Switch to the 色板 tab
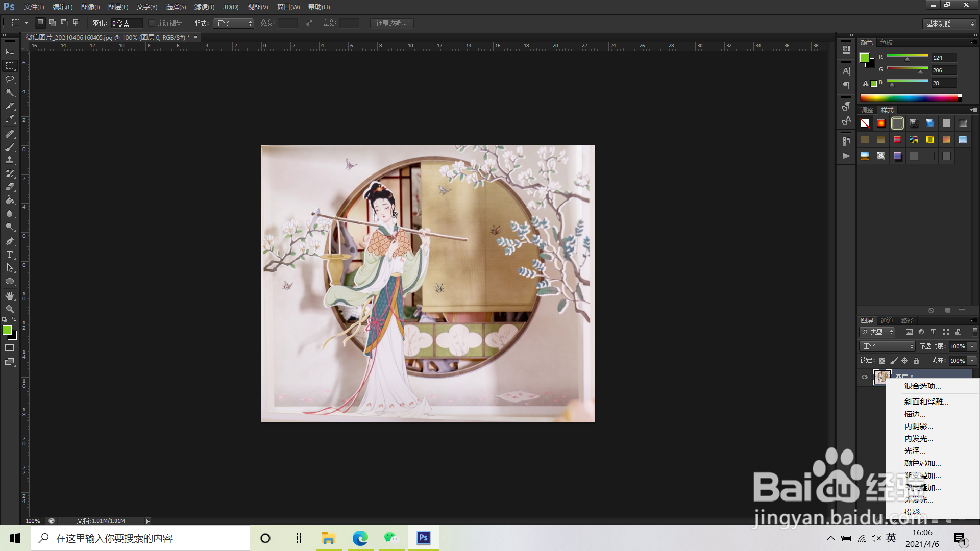980x551 pixels. [887, 43]
